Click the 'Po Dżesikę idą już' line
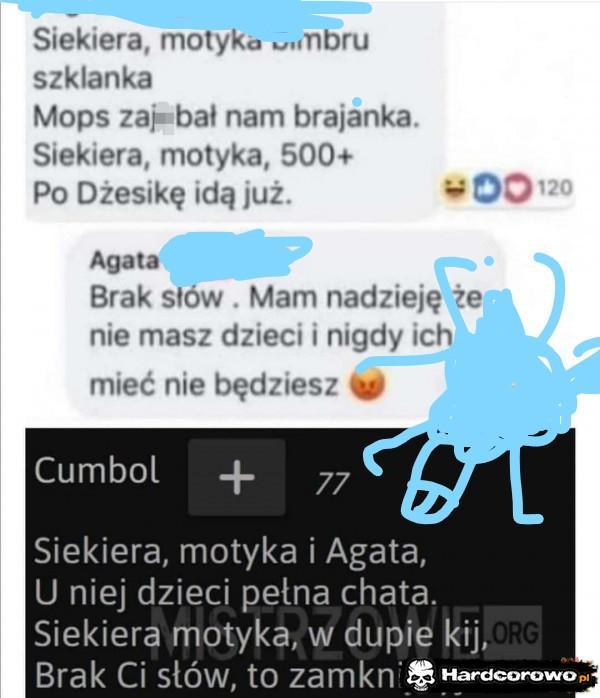Viewport: 600px width, 698px height. 162,194
